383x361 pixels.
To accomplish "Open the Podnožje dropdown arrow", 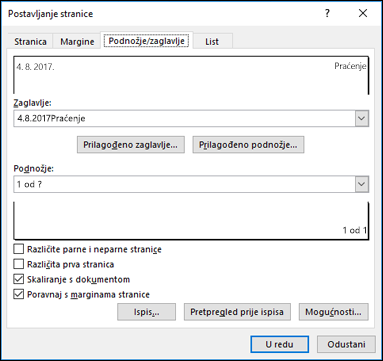I will 362,184.
